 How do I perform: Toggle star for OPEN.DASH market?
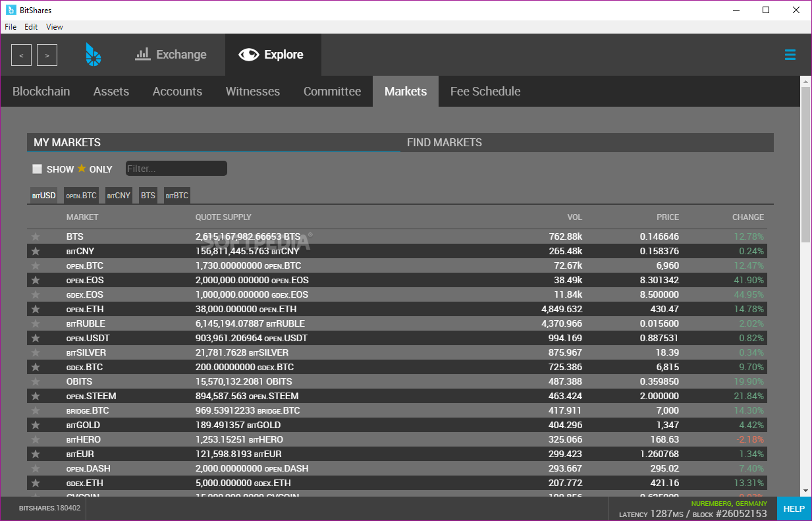tap(36, 468)
